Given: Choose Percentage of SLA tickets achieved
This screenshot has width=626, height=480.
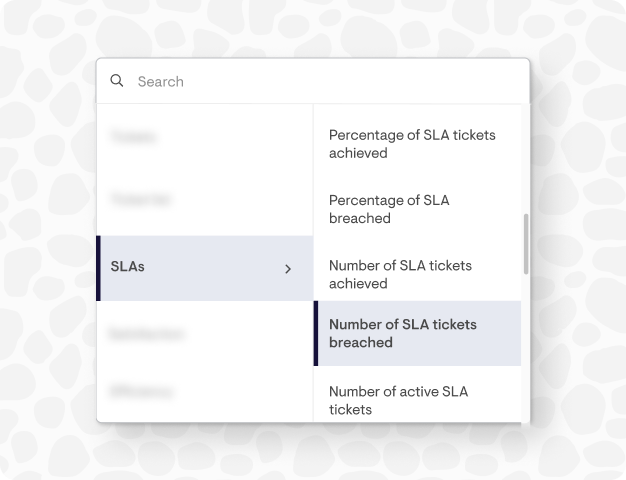Looking at the screenshot, I should coord(417,144).
